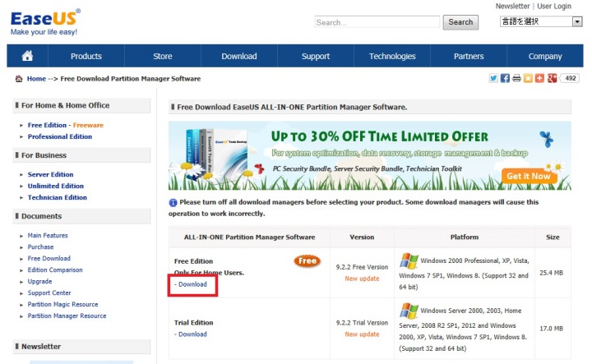Click the Newsletter section header in sidebar
This screenshot has width=592, height=364.
point(81,346)
